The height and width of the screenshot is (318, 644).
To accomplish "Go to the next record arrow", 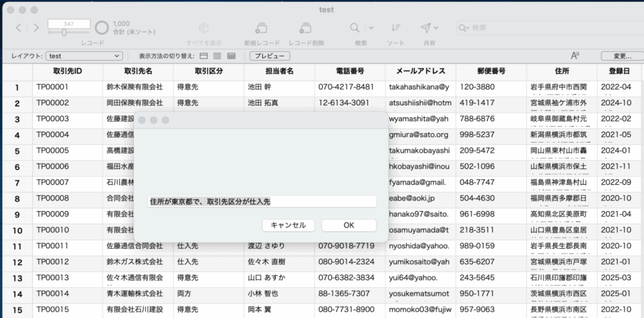I will 36,28.
